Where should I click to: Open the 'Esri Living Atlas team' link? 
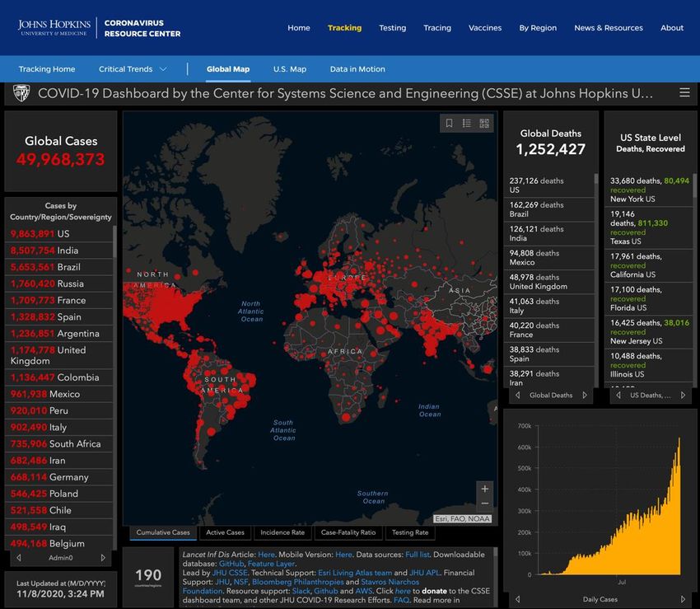(355, 573)
